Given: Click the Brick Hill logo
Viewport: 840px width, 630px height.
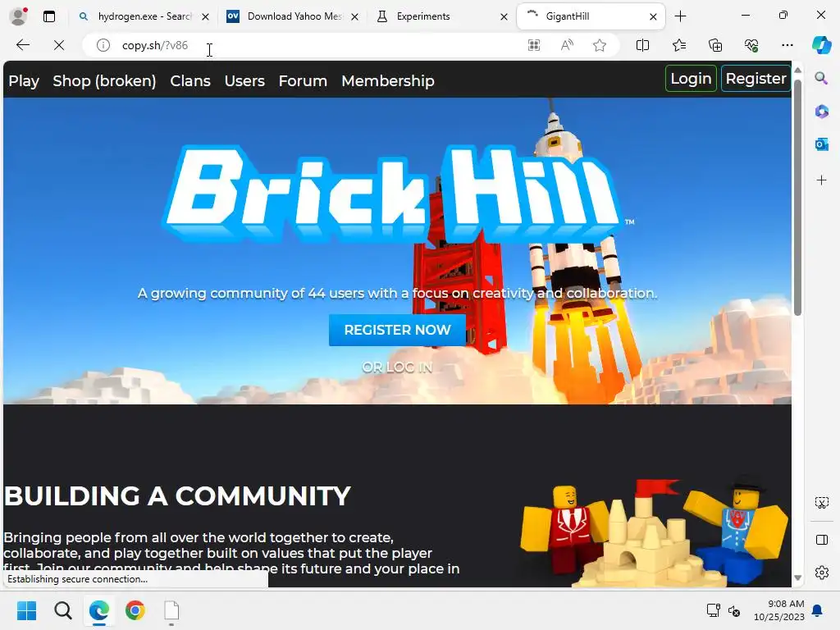Looking at the screenshot, I should click(x=396, y=193).
